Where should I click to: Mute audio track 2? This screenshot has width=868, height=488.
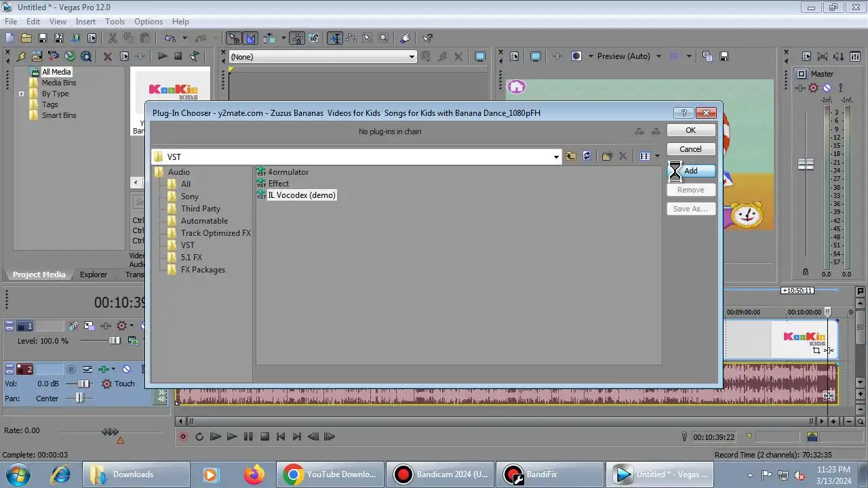pyautogui.click(x=125, y=369)
